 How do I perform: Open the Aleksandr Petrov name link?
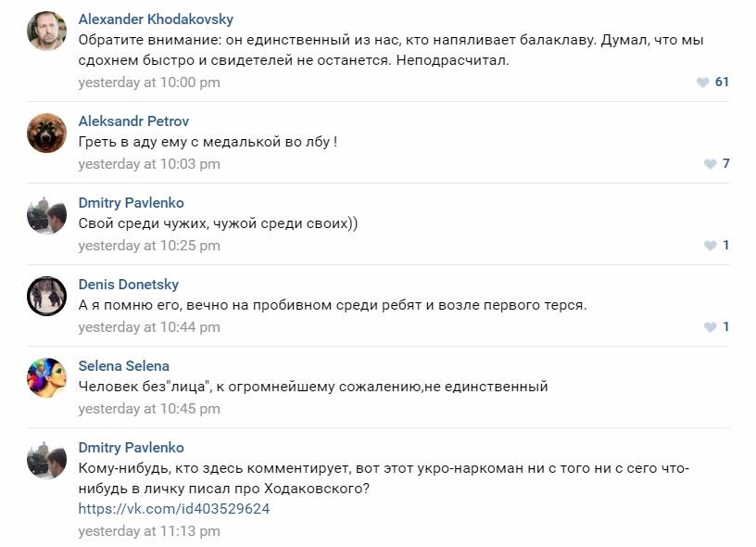coord(133,121)
